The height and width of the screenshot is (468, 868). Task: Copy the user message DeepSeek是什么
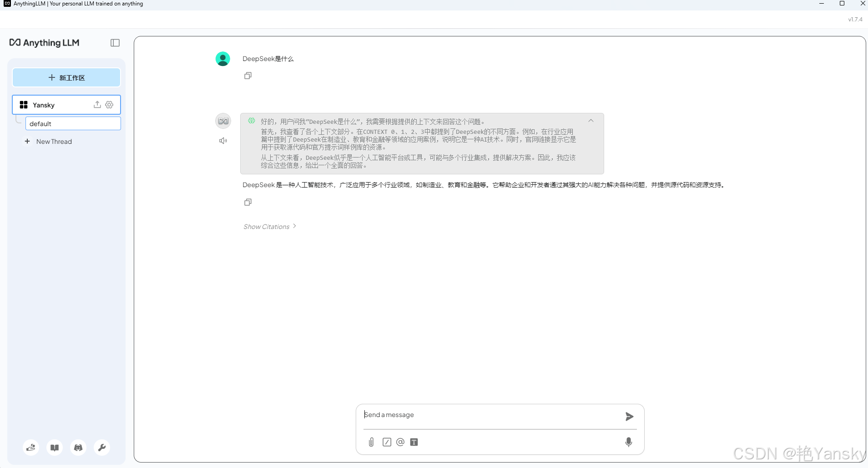(x=248, y=76)
